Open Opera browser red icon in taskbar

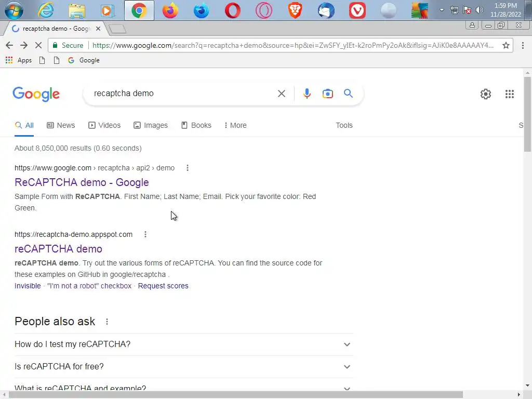tap(232, 10)
